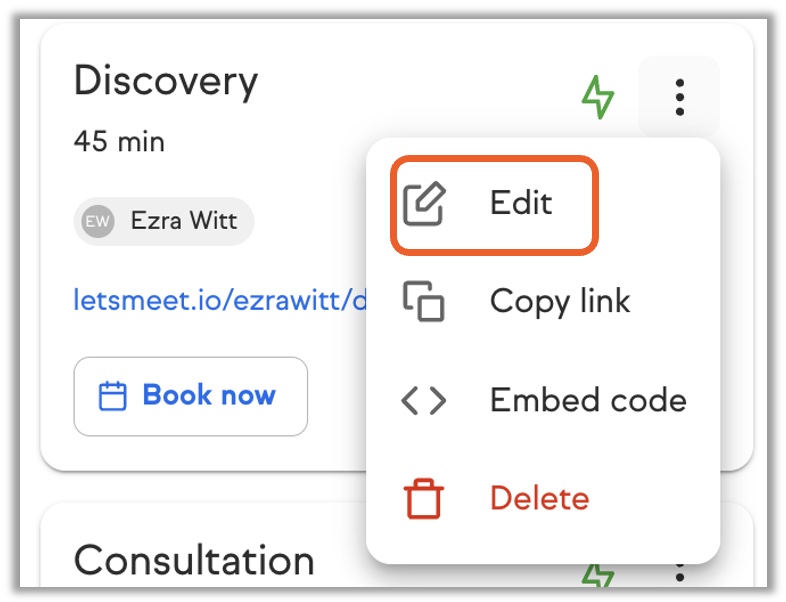Click the red trash can icon

[424, 498]
